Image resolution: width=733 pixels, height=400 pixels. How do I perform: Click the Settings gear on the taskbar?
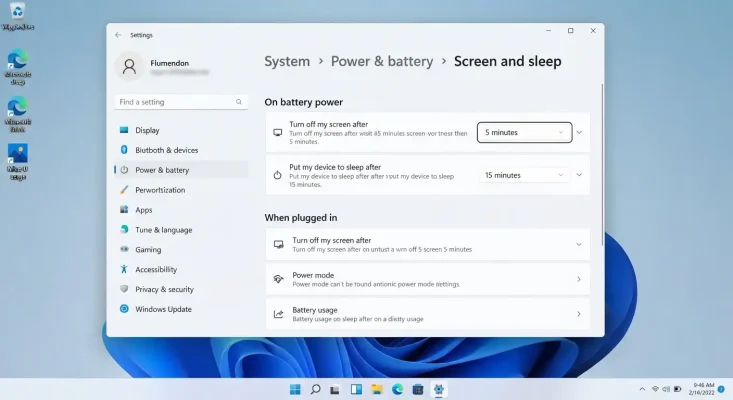(438, 389)
